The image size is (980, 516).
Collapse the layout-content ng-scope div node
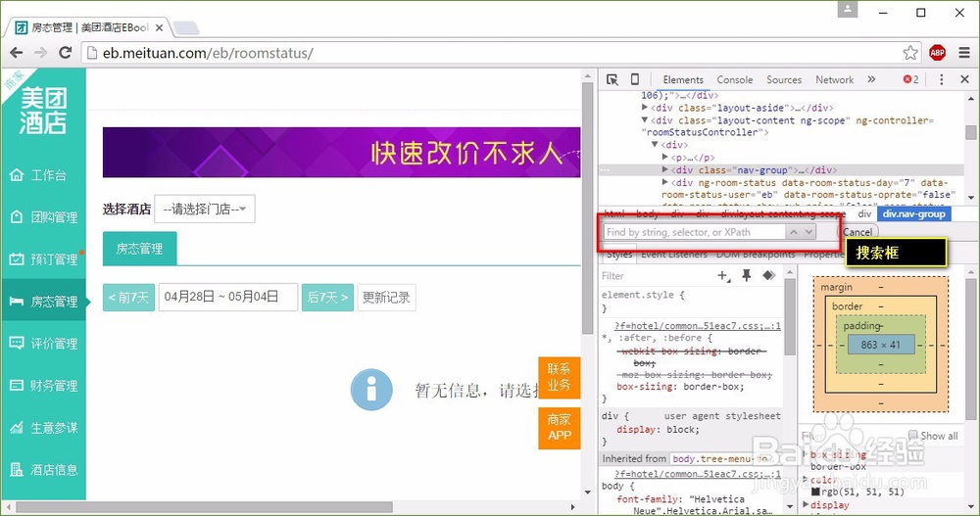(x=645, y=119)
